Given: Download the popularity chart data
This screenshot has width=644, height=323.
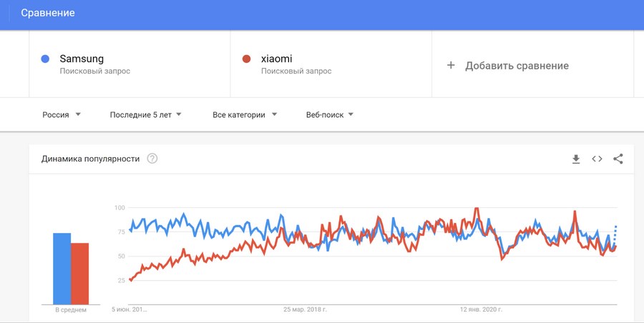Looking at the screenshot, I should 576,159.
